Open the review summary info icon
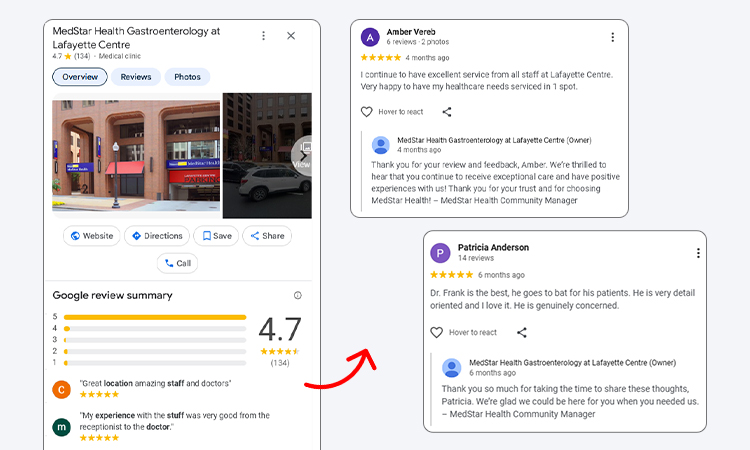 coord(298,296)
